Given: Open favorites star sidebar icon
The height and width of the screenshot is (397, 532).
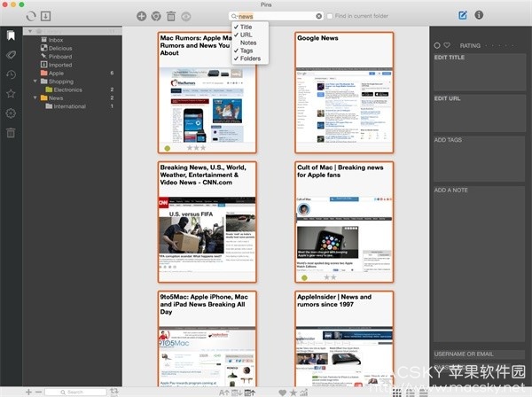Looking at the screenshot, I should [11, 94].
